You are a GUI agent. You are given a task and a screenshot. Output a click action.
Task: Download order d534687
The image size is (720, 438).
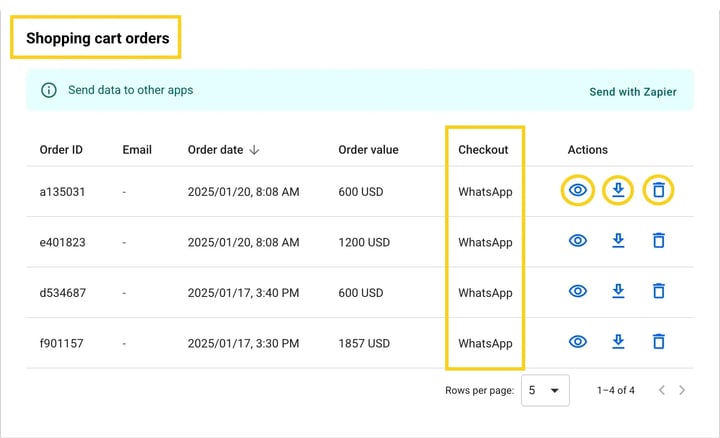click(618, 291)
